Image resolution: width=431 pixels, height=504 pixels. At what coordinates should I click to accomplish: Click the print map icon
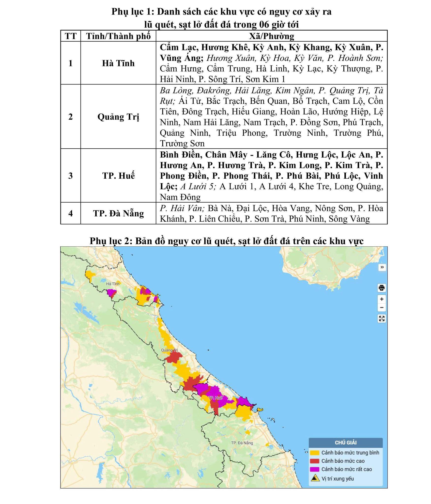click(382, 288)
